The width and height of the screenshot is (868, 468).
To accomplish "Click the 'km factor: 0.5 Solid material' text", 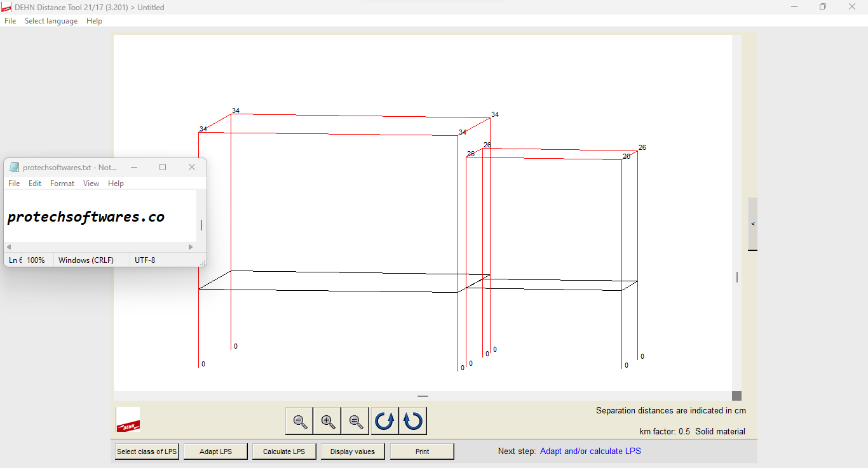I will tap(692, 431).
